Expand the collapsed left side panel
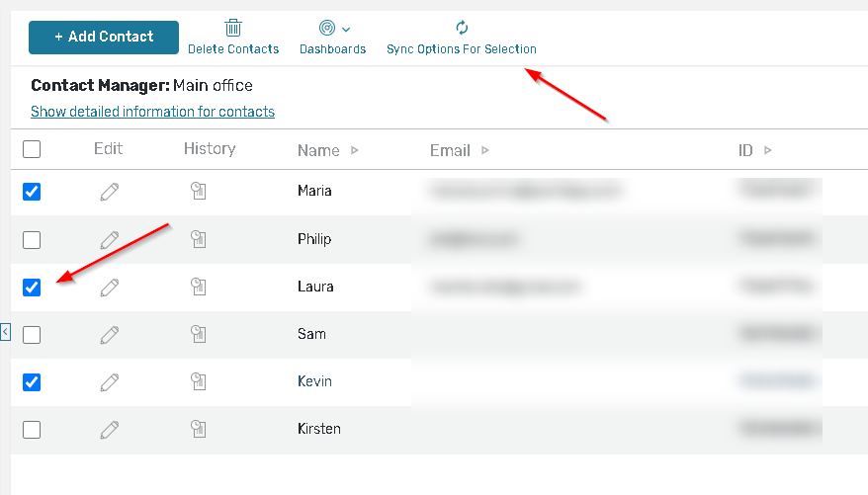 pos(5,332)
